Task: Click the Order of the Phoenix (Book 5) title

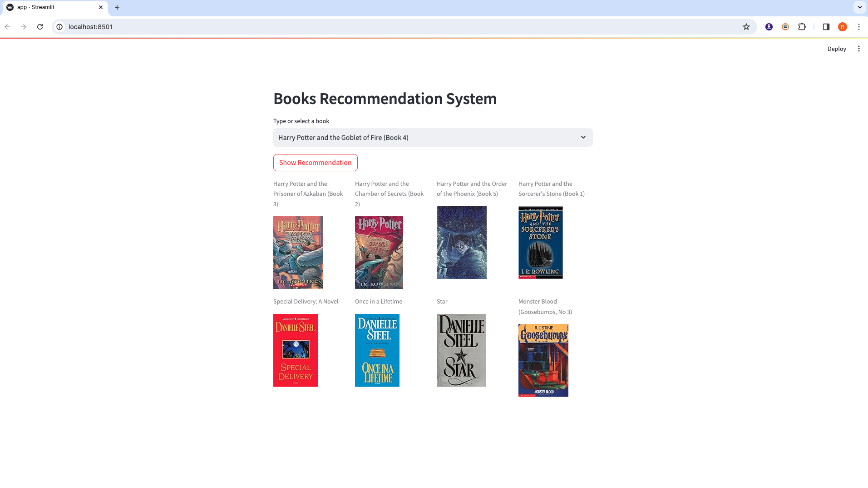Action: pos(472,189)
